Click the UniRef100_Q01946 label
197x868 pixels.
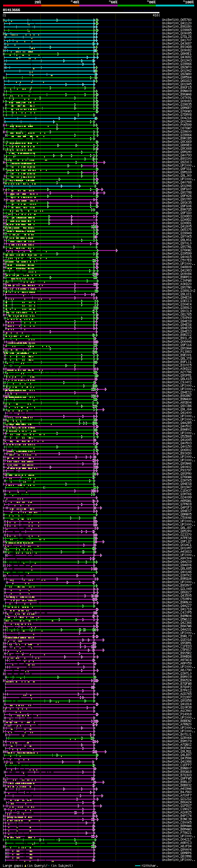[x=177, y=186]
